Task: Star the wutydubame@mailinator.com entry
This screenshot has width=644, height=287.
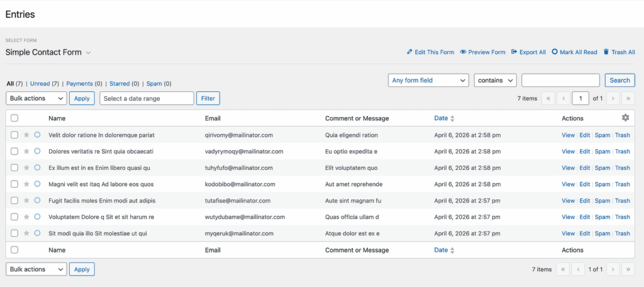Action: pyautogui.click(x=26, y=217)
